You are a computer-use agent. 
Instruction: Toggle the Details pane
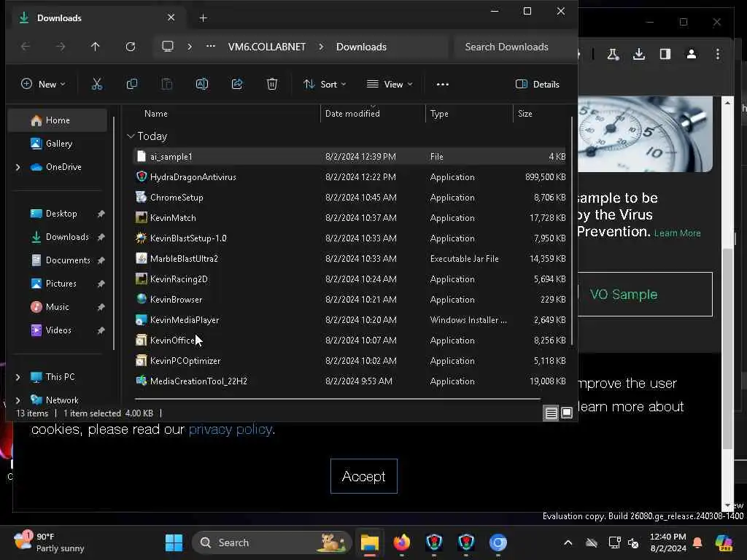pyautogui.click(x=538, y=85)
